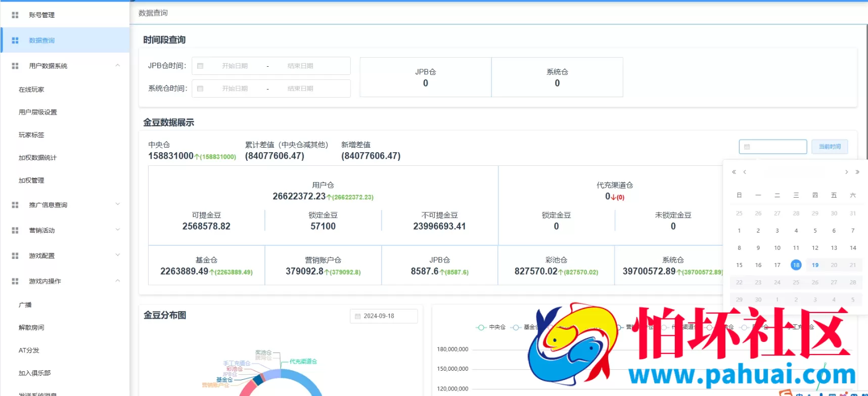868x396 pixels.
Task: Go to next month in calendar
Action: pos(847,172)
